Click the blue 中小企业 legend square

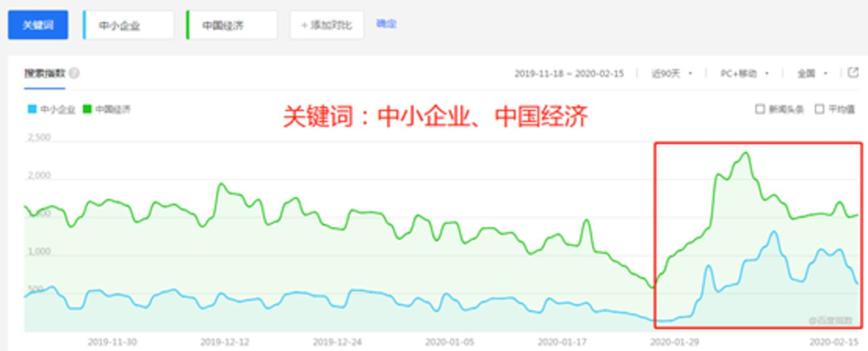point(32,110)
